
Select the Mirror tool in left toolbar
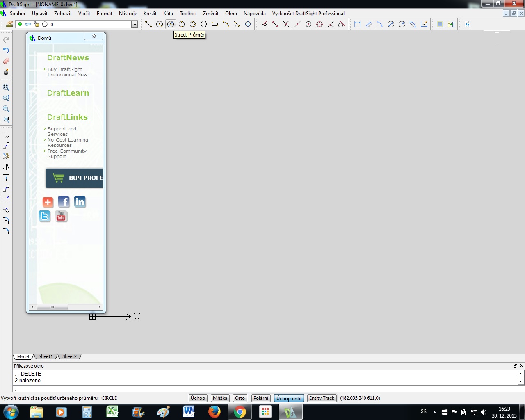tap(6, 167)
